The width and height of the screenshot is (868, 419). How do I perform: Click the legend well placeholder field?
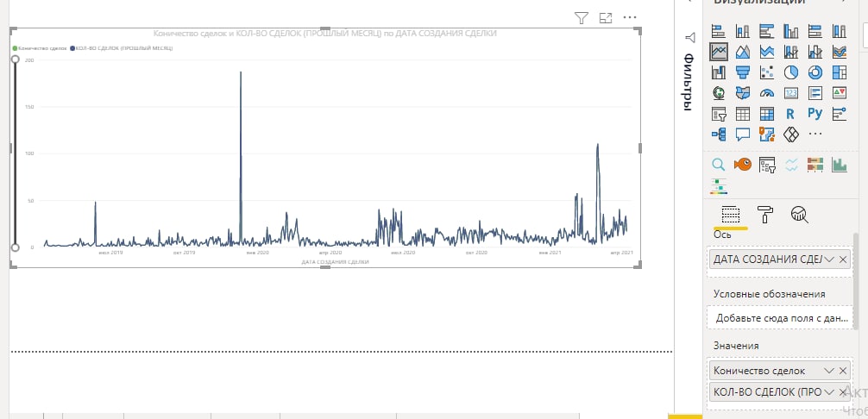pos(781,318)
